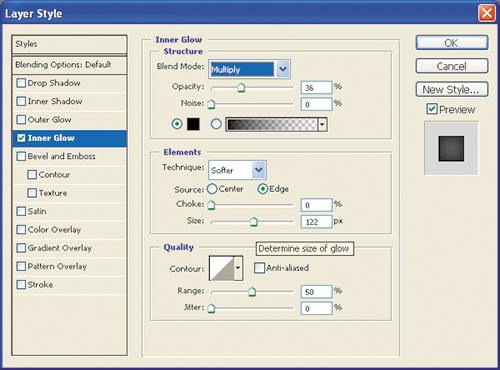Screen dimensions: 500x370
Task: Click the style preview thumbnail
Action: (x=451, y=148)
